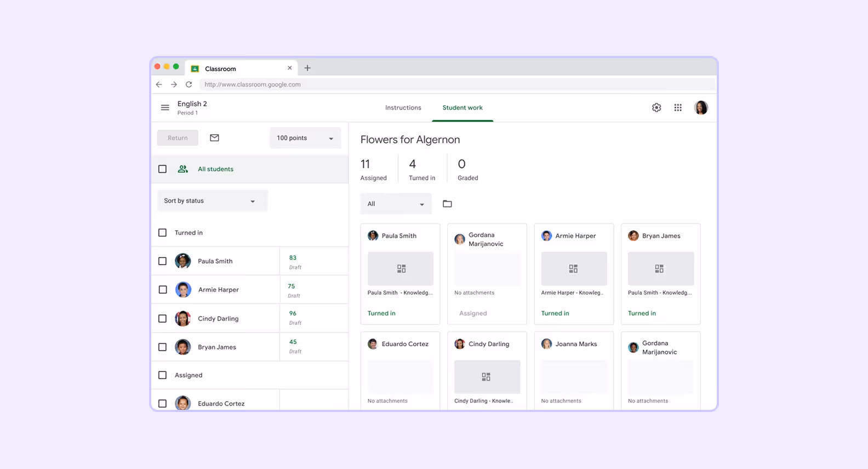Image resolution: width=868 pixels, height=469 pixels.
Task: Open the main hamburger menu
Action: tap(165, 107)
